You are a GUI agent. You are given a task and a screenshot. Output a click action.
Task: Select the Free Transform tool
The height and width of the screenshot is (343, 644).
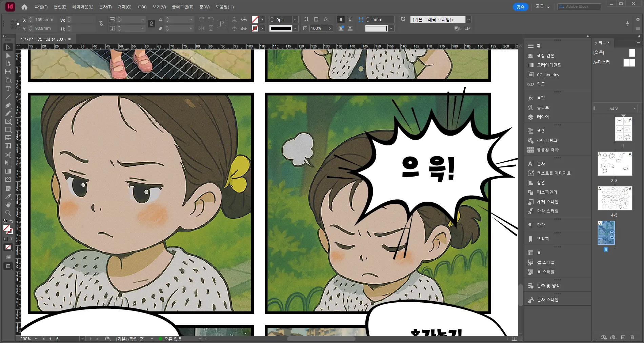point(8,163)
